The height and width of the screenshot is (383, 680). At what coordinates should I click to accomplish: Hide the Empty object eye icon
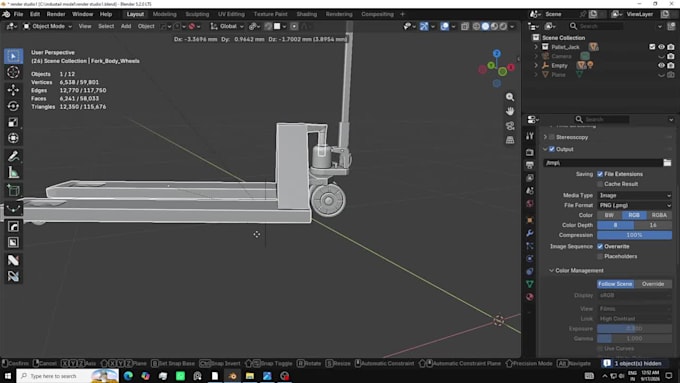(661, 65)
